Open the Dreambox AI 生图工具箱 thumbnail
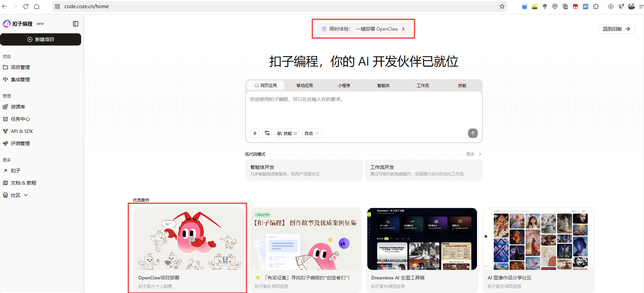 coord(422,239)
